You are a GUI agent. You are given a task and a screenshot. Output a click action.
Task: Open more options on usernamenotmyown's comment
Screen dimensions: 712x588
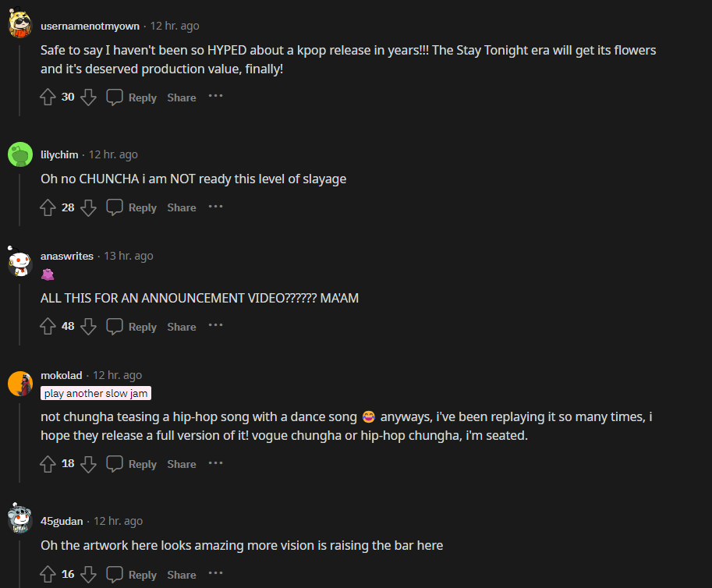point(216,96)
